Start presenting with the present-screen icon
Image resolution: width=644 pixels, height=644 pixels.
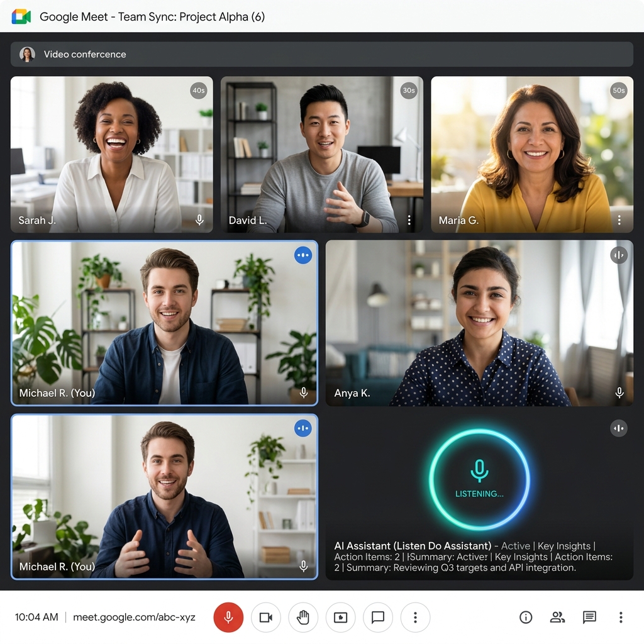pos(340,617)
